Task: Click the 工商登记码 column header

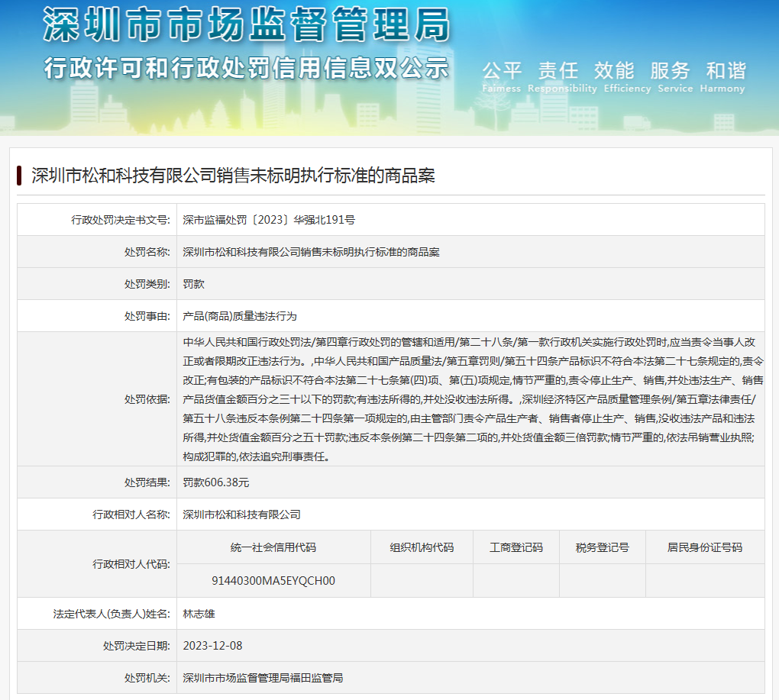Action: 516,547
